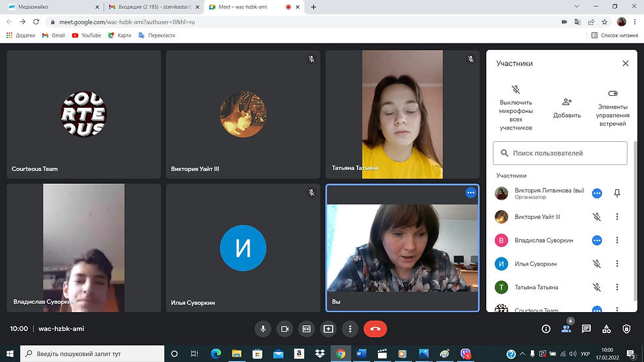644x362 pixels.
Task: Open options for Владислав Суворкин
Action: tap(617, 240)
